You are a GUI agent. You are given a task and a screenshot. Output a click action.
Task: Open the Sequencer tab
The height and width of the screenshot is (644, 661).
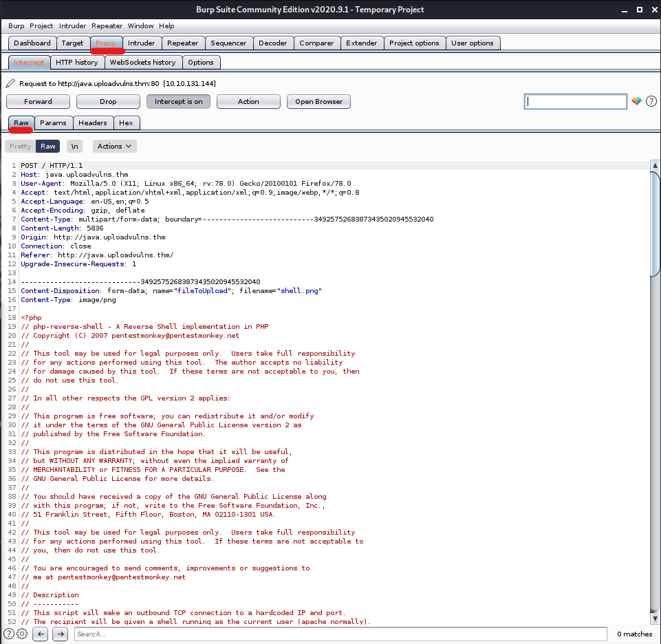[228, 43]
